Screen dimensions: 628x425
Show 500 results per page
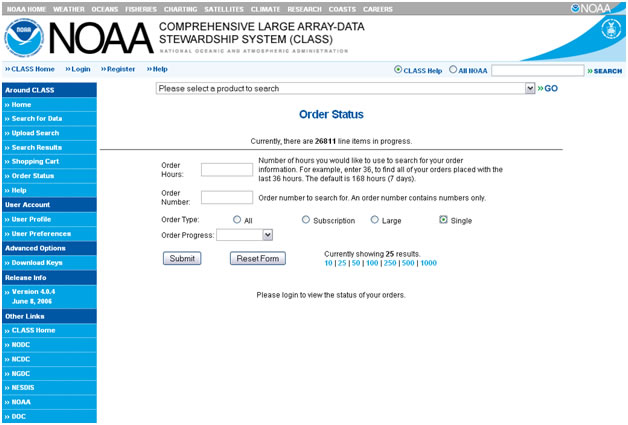point(408,263)
